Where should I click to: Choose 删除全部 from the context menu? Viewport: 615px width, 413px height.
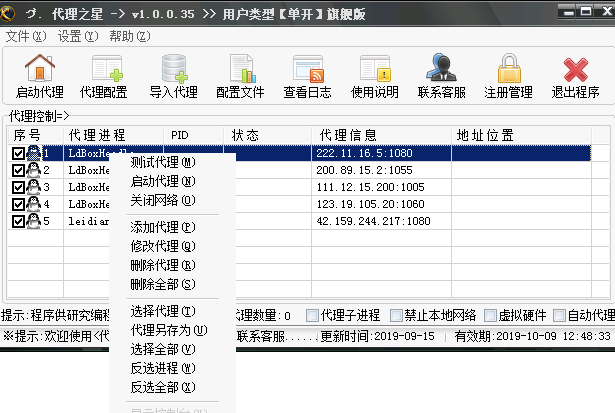point(162,284)
